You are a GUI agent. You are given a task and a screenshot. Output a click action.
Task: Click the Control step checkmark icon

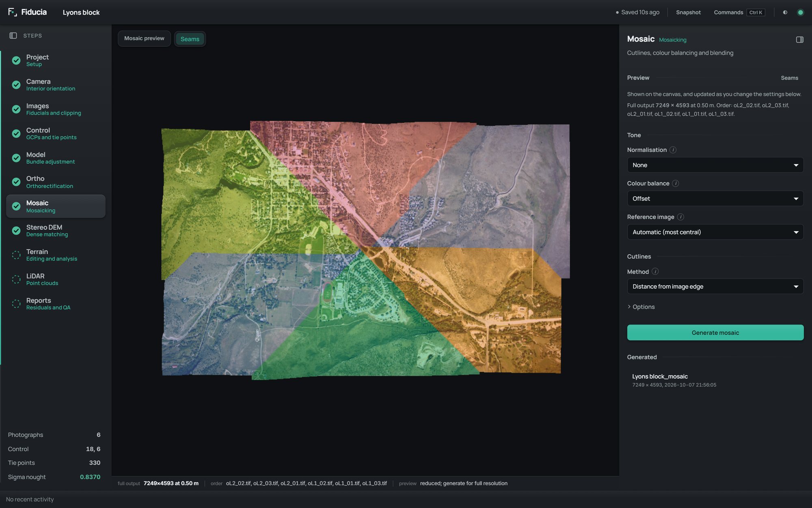tap(16, 134)
